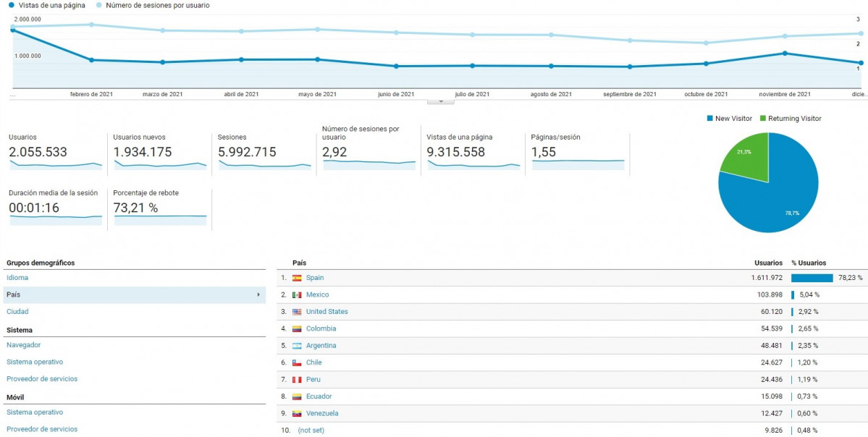Click the % Usuarios column header

809,263
